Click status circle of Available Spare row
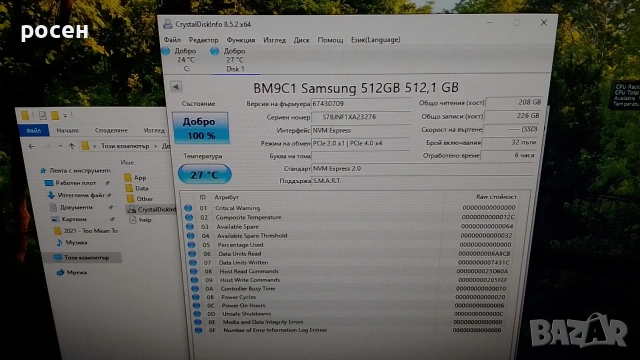Image resolution: width=640 pixels, height=360 pixels. [x=190, y=227]
